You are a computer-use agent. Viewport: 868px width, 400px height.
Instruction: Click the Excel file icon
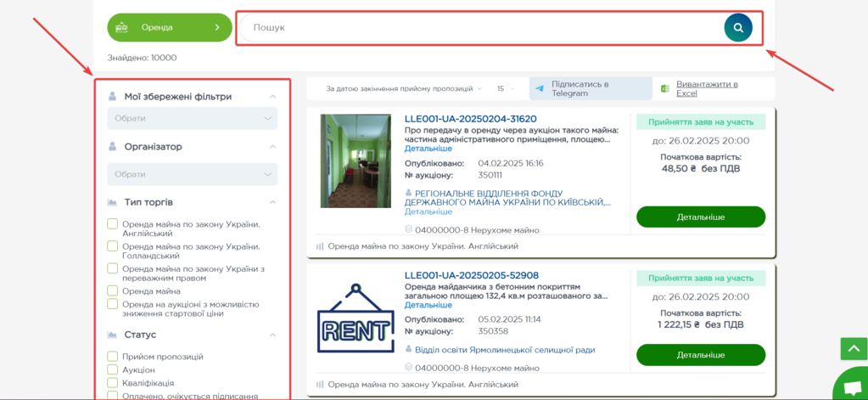pos(665,88)
